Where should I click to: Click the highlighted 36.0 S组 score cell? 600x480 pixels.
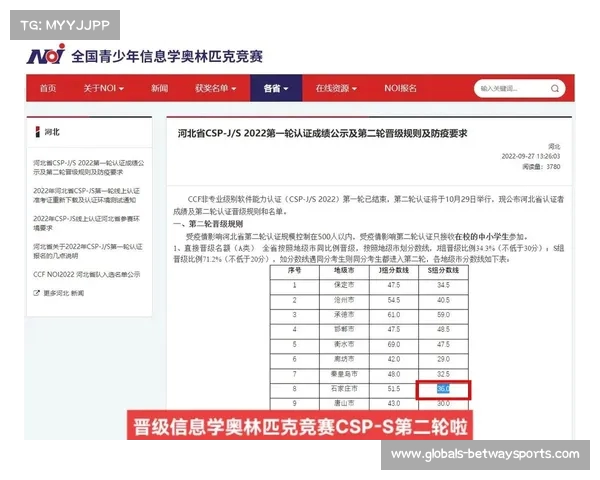coord(443,389)
